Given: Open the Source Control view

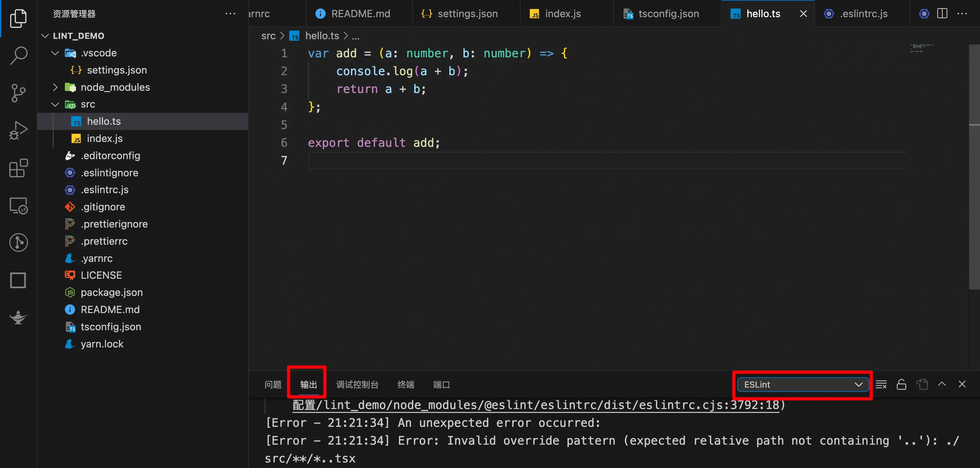Looking at the screenshot, I should pyautogui.click(x=18, y=93).
